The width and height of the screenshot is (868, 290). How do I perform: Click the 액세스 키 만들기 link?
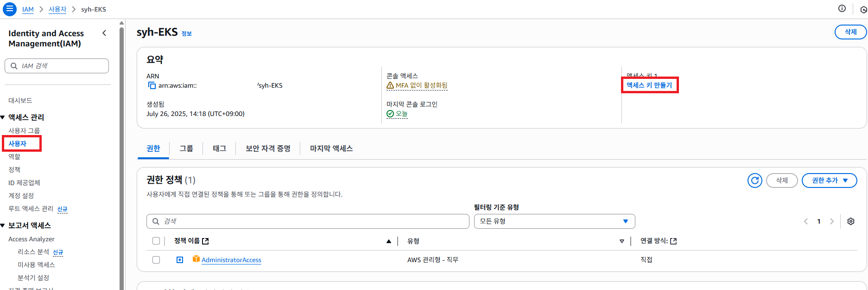pos(649,85)
